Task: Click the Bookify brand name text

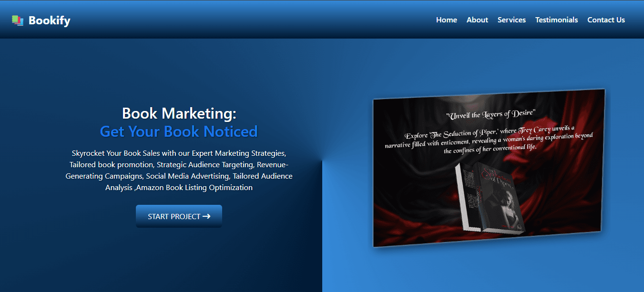Action: point(49,20)
